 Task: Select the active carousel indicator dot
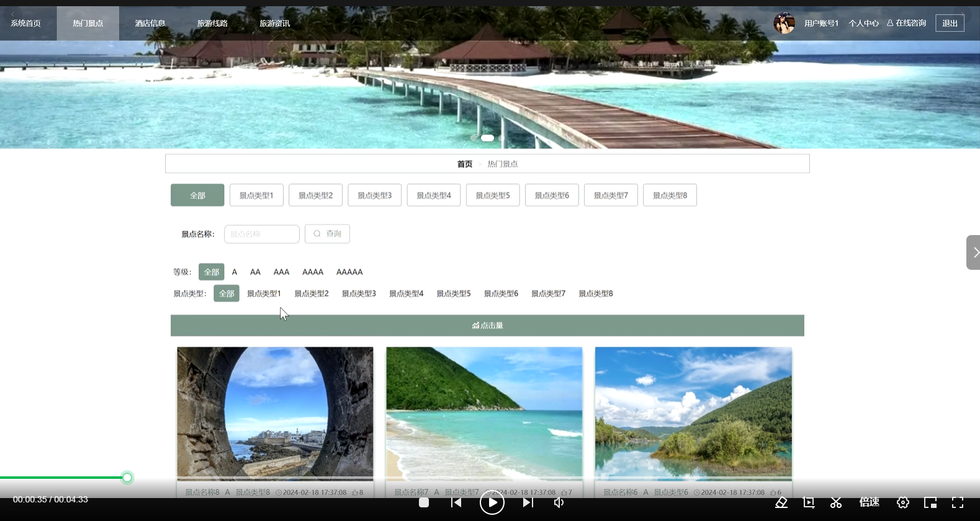pyautogui.click(x=487, y=138)
